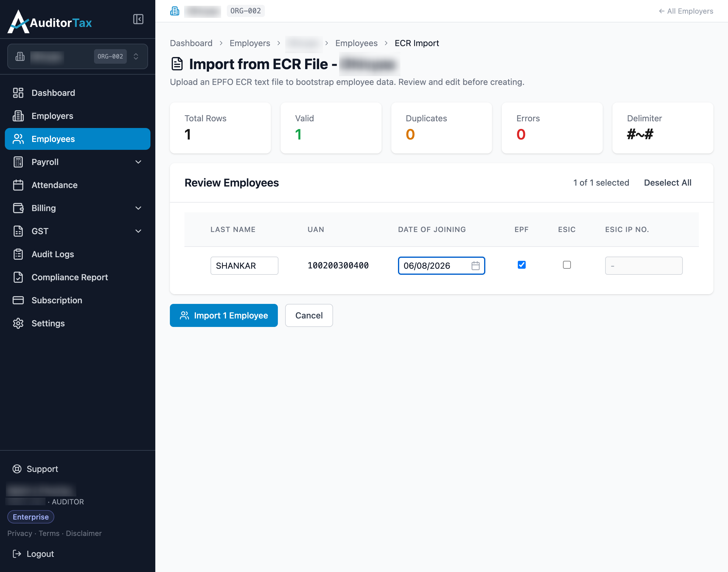The width and height of the screenshot is (728, 572).
Task: Click the Subscription card icon
Action: point(18,300)
